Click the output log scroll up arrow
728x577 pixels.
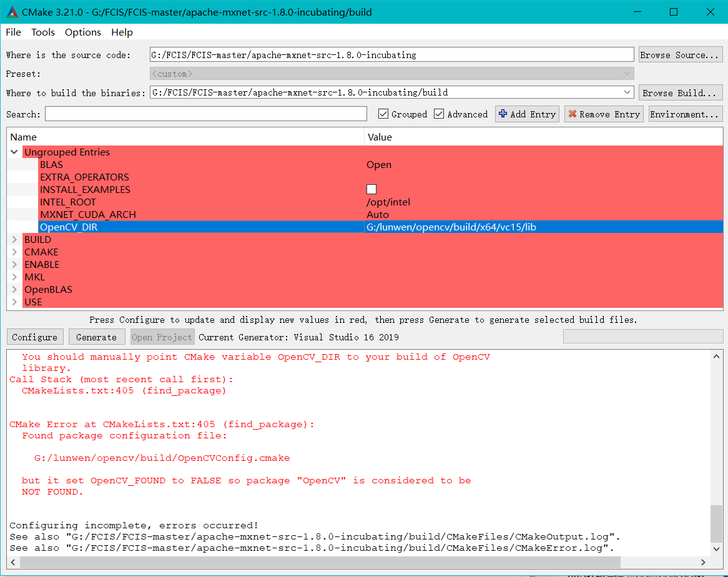point(716,357)
